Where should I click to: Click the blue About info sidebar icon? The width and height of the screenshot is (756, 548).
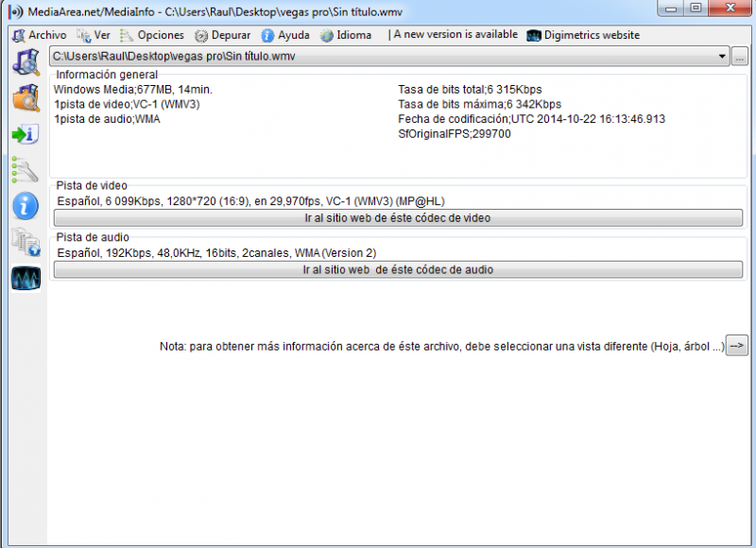point(26,206)
